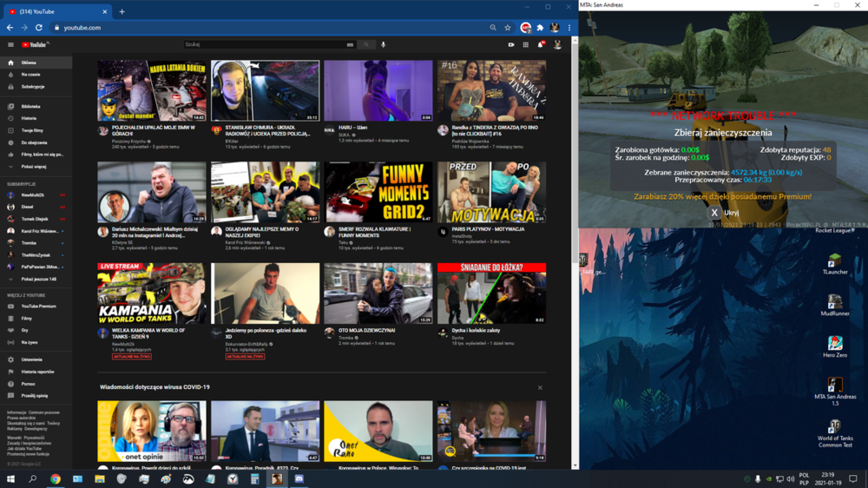This screenshot has width=868, height=488.
Task: Bookmark this page with the star icon
Action: pyautogui.click(x=508, y=27)
